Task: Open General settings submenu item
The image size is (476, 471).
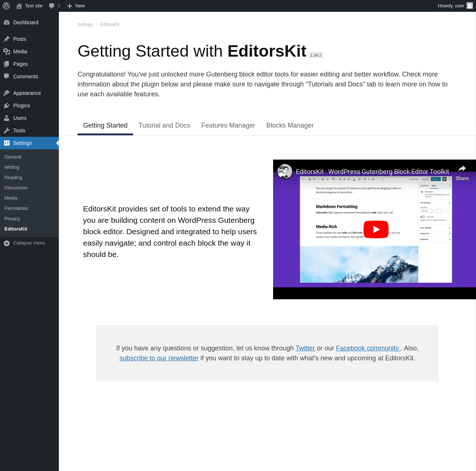Action: (x=13, y=157)
